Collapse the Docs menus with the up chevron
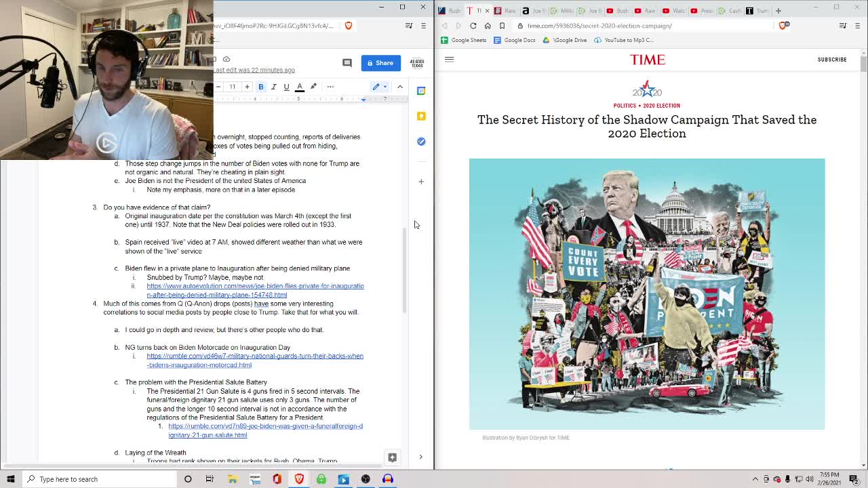 tap(400, 87)
